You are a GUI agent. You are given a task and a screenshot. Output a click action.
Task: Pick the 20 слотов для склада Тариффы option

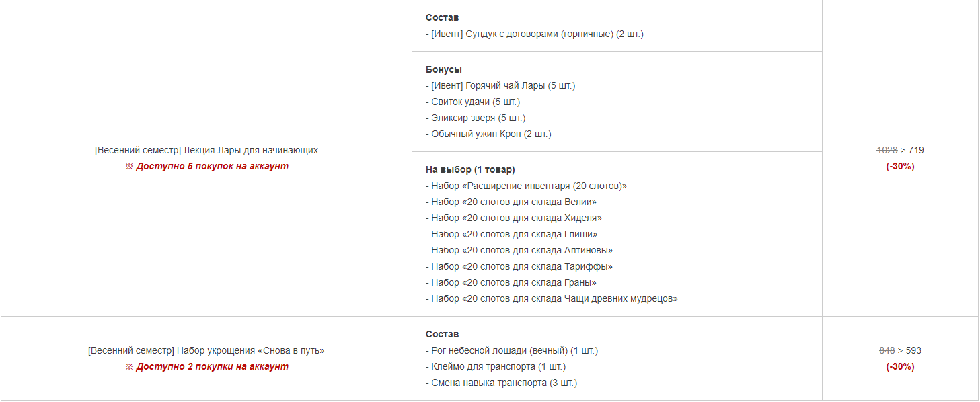pyautogui.click(x=519, y=267)
